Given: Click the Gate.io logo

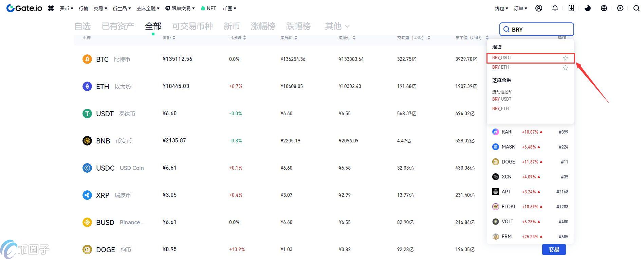Looking at the screenshot, I should coord(24,8).
